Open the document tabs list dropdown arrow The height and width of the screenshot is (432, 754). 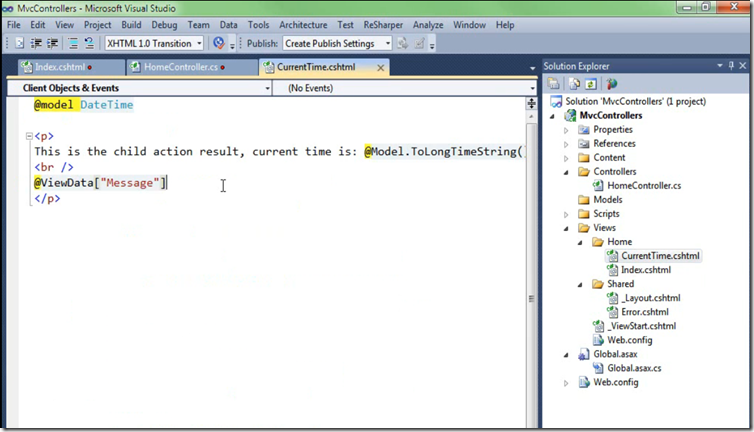[532, 68]
